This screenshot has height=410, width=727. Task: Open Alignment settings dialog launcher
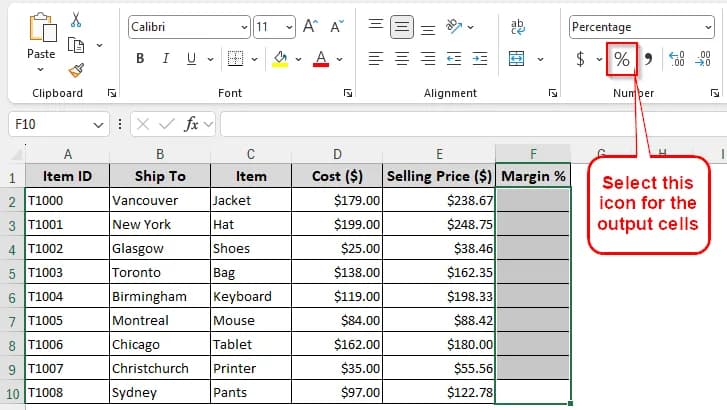(553, 93)
